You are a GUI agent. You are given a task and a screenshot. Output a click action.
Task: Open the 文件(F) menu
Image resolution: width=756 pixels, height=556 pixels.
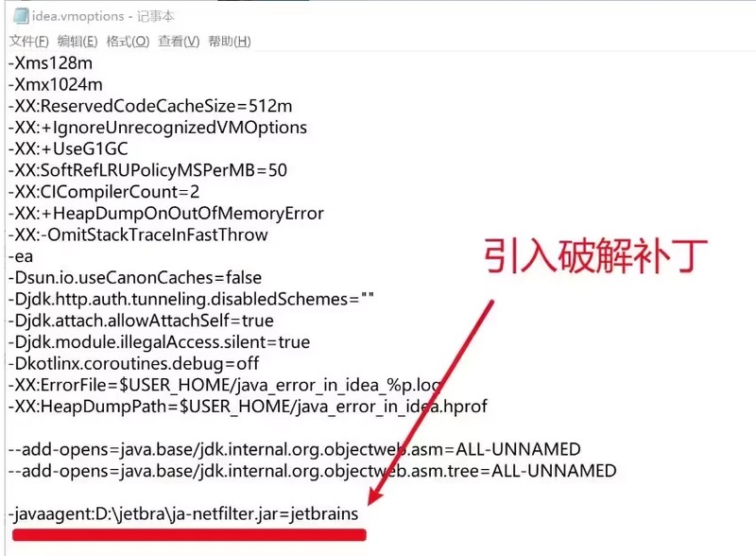click(x=29, y=42)
